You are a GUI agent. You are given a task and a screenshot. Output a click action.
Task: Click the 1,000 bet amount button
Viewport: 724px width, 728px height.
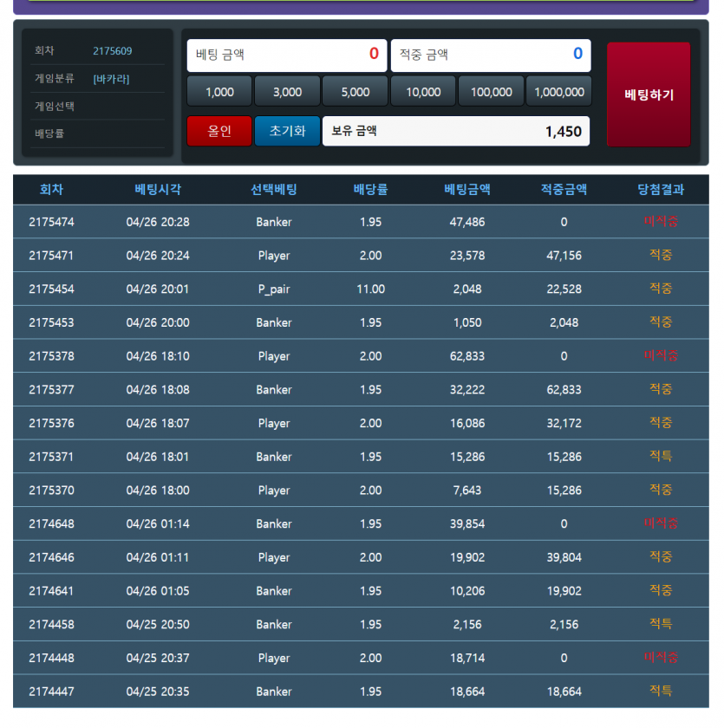[x=219, y=92]
